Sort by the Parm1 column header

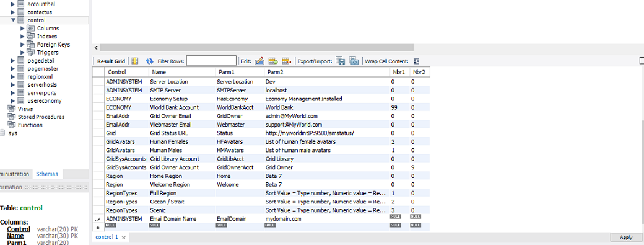[x=240, y=72]
